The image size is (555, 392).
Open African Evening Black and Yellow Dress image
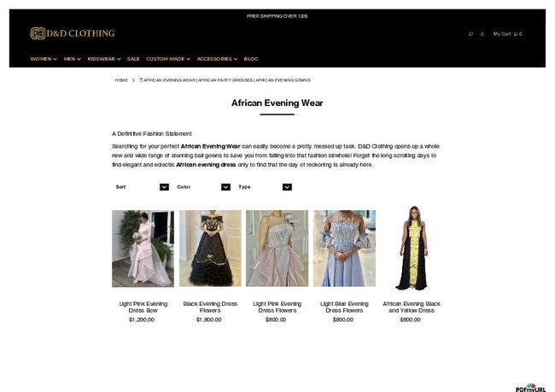point(412,248)
